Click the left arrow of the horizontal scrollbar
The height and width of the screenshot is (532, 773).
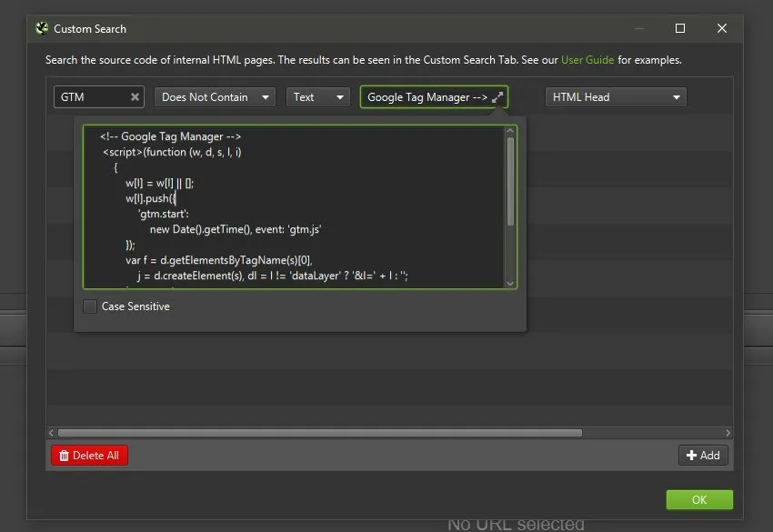click(52, 433)
